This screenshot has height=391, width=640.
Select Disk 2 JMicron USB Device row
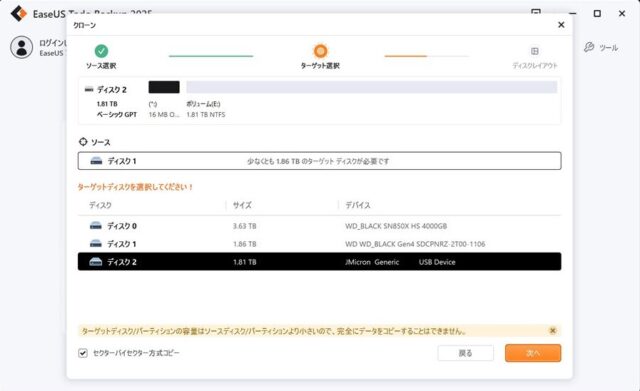319,262
